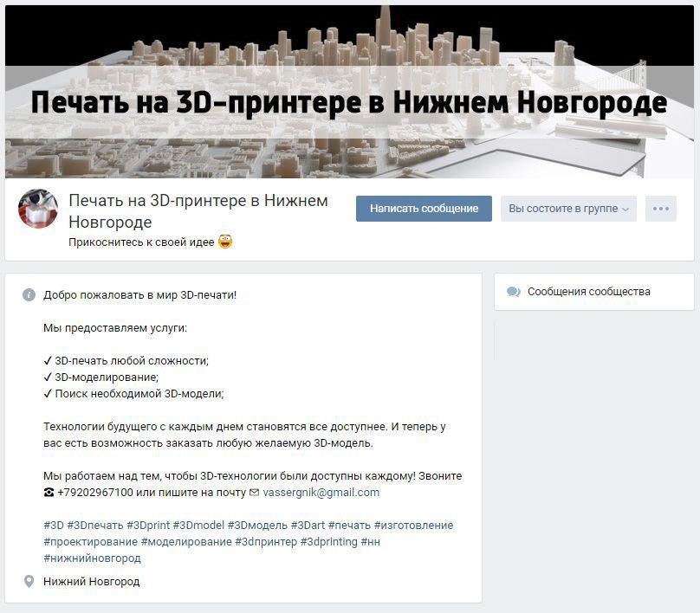Open the three-dots more actions menu
Screen dimensions: 700x613
pyautogui.click(x=661, y=209)
